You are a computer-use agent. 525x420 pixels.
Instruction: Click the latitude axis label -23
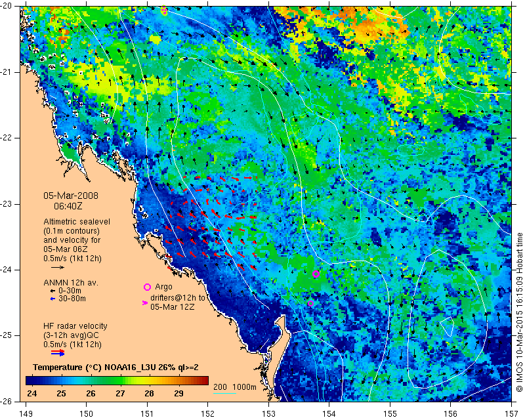pyautogui.click(x=7, y=204)
